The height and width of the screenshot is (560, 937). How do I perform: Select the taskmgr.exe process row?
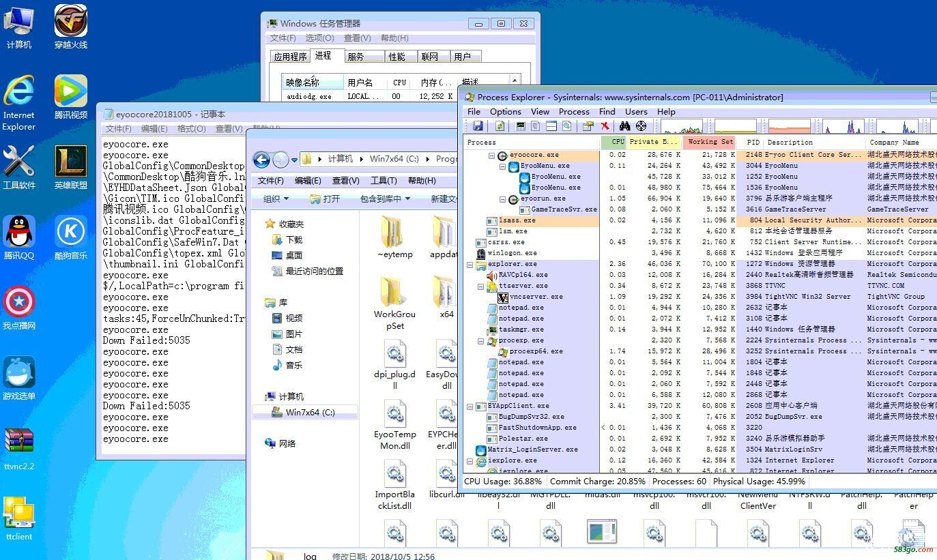coord(700,329)
